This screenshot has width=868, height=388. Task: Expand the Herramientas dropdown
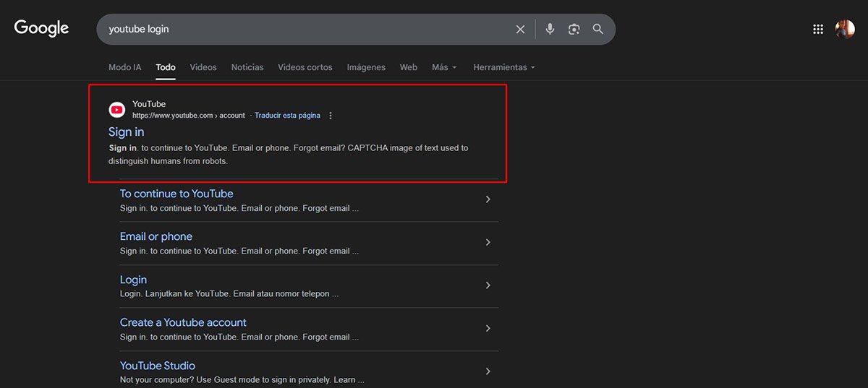pos(504,67)
